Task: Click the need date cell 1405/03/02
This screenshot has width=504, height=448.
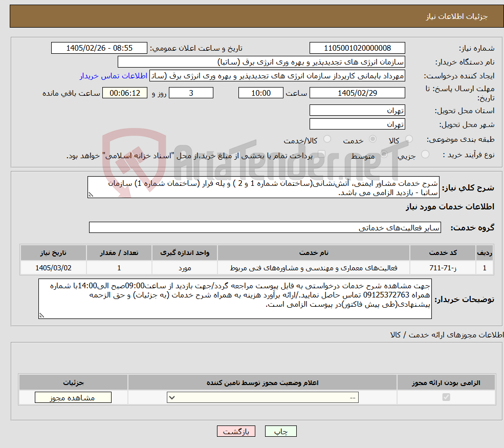Action: pyautogui.click(x=53, y=268)
